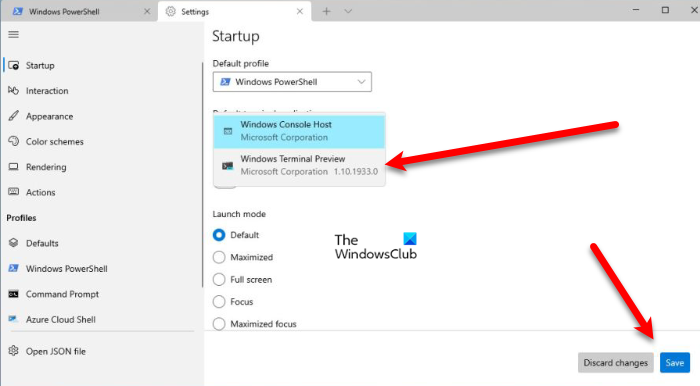The height and width of the screenshot is (386, 700).
Task: Maximize the Terminal window
Action: pyautogui.click(x=665, y=10)
